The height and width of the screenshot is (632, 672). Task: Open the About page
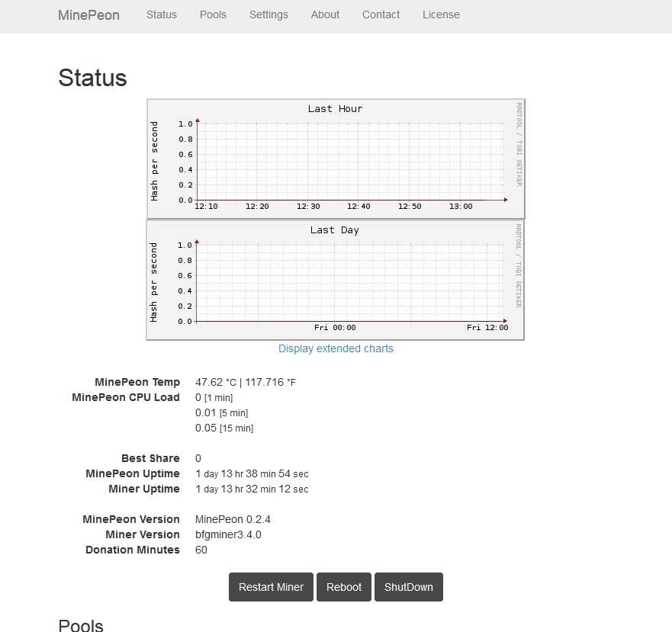point(325,14)
